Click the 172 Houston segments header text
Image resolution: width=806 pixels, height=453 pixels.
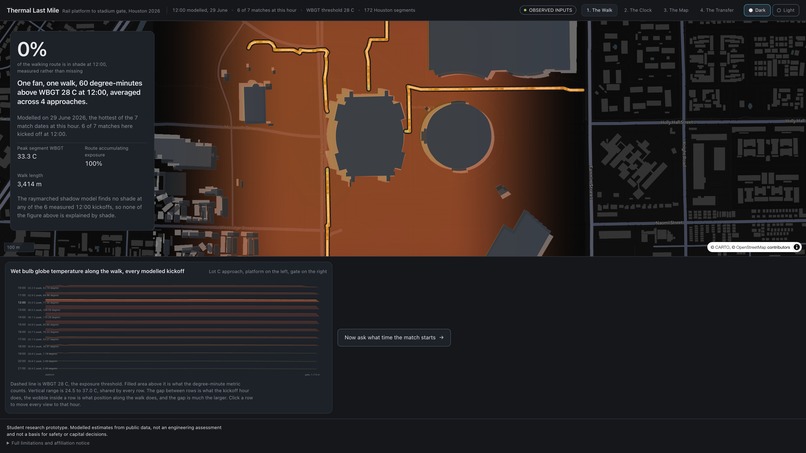click(389, 10)
